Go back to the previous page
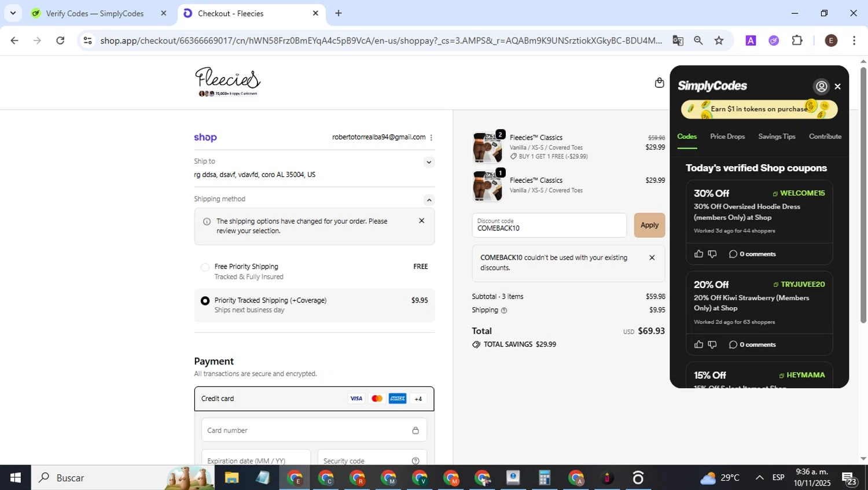 [14, 40]
